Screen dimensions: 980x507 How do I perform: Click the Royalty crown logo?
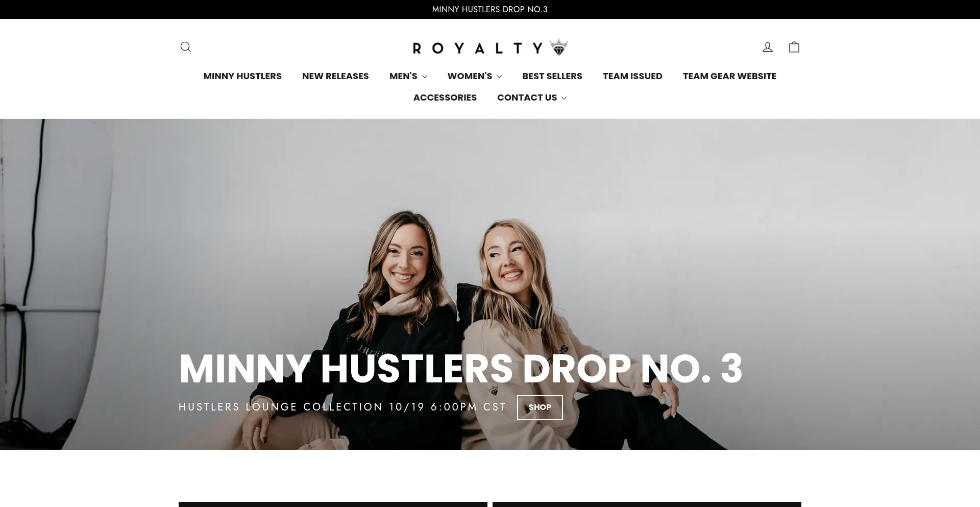490,47
